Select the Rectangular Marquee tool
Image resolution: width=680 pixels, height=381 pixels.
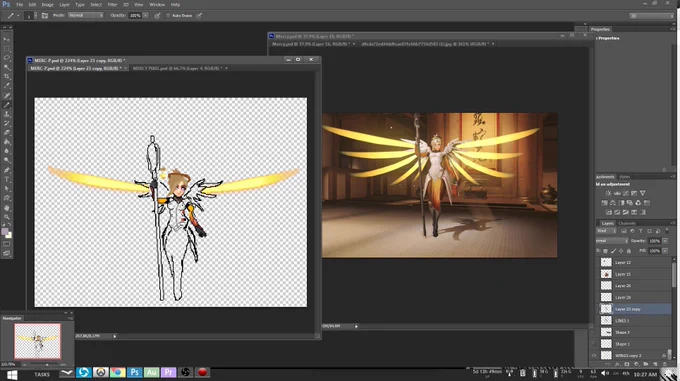point(7,49)
